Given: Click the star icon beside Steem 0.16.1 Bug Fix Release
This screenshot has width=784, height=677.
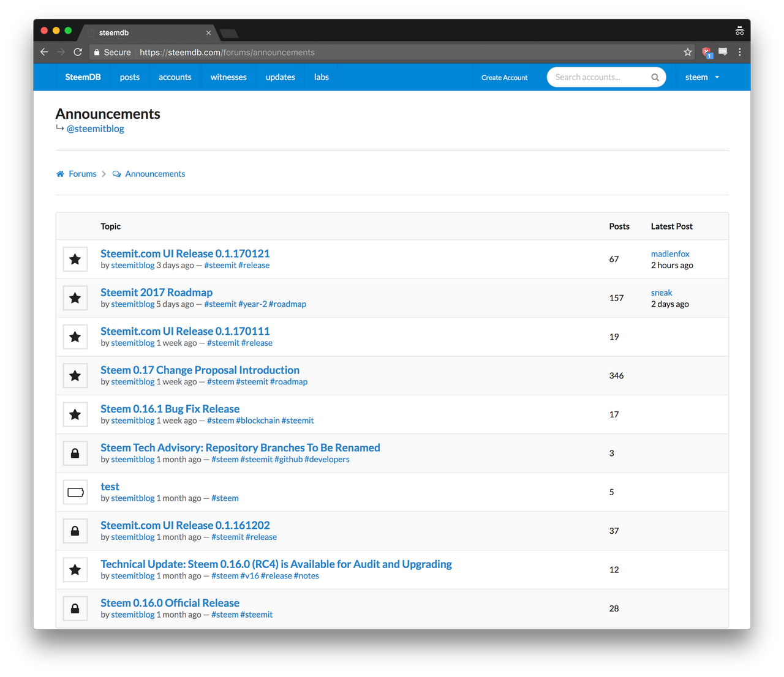Looking at the screenshot, I should [x=75, y=414].
